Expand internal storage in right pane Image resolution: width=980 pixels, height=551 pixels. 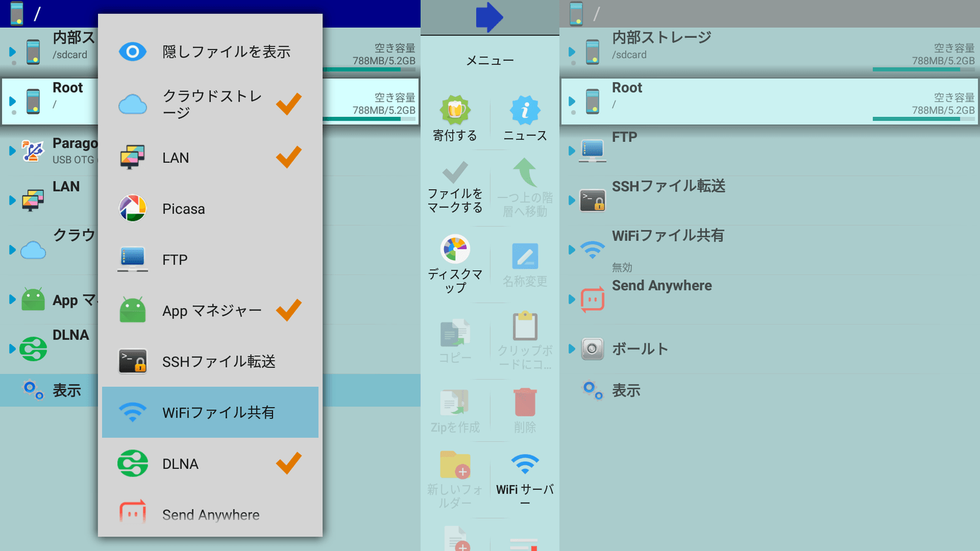click(x=571, y=52)
